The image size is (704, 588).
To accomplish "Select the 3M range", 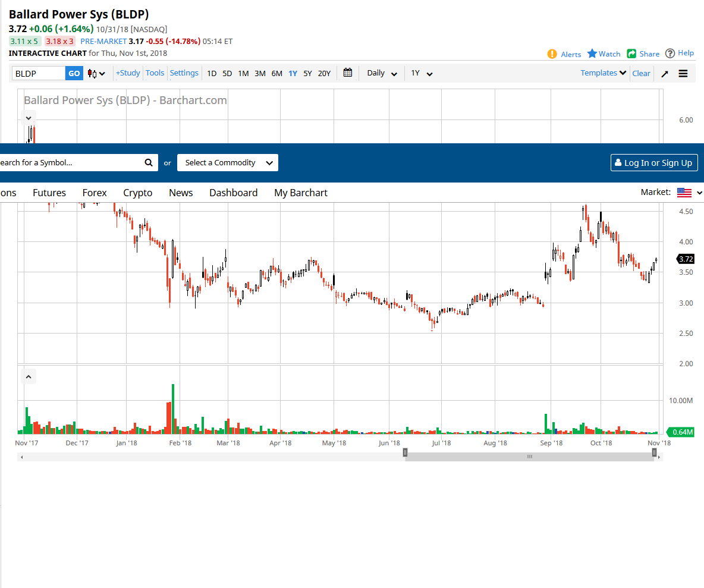I will tap(260, 74).
